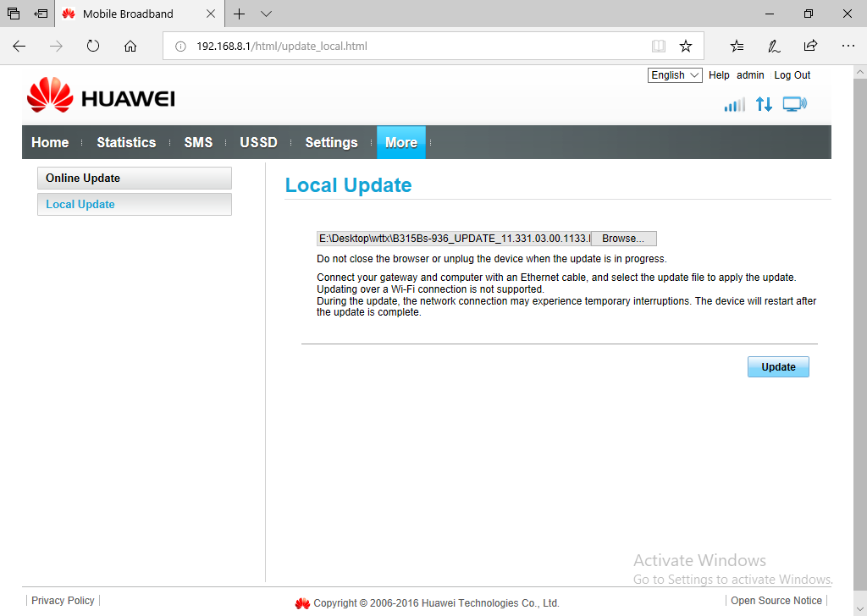Open browser settings and more ellipsis
The height and width of the screenshot is (616, 867).
(x=848, y=46)
